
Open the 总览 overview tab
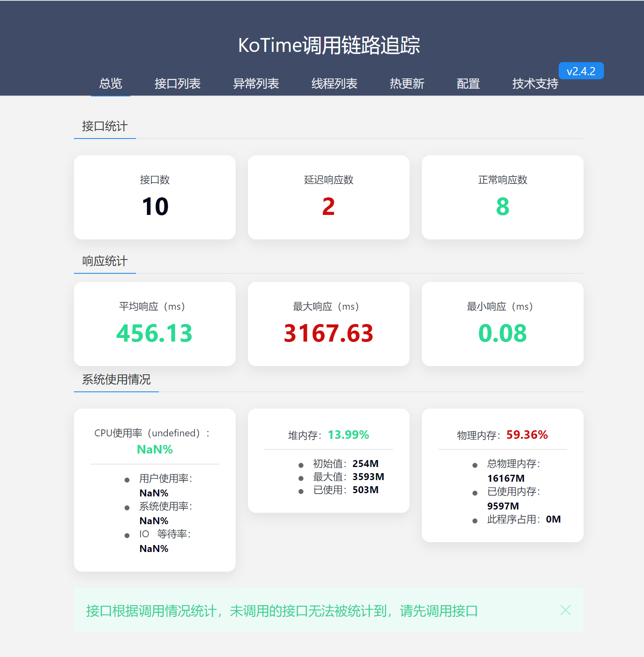[111, 84]
